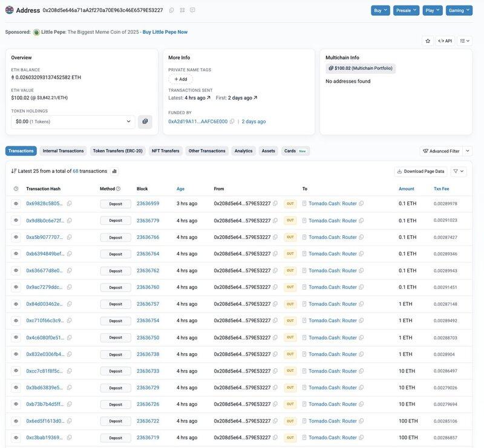The width and height of the screenshot is (484, 448).
Task: Click Download Page Data button
Action: pyautogui.click(x=422, y=171)
